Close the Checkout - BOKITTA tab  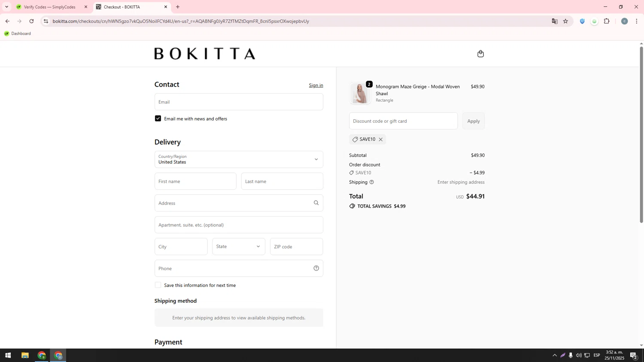(166, 7)
